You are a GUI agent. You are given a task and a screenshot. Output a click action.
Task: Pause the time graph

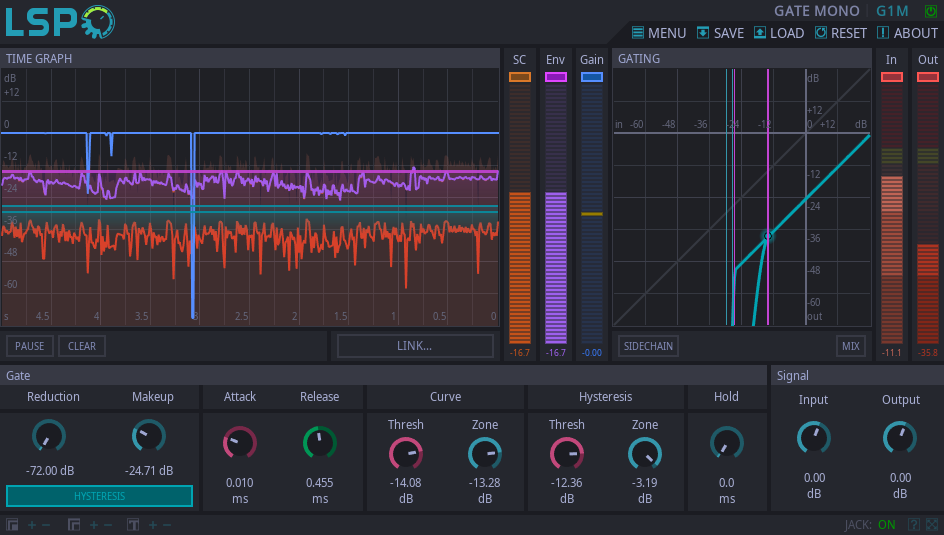tap(30, 346)
